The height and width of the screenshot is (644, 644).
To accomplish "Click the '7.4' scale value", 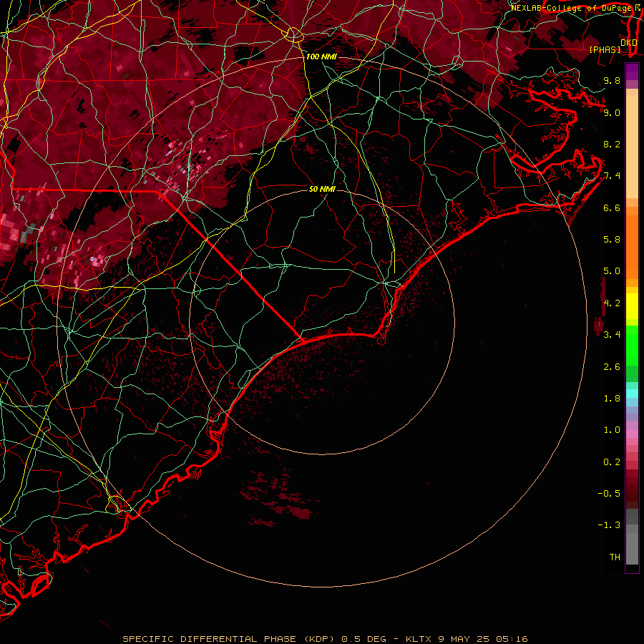I will 612,176.
